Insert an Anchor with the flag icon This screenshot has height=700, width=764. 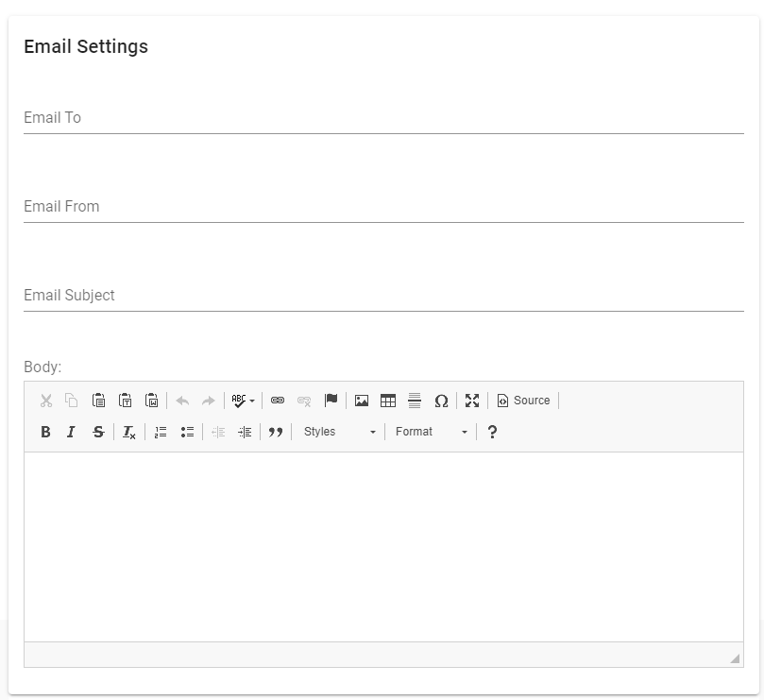(331, 401)
